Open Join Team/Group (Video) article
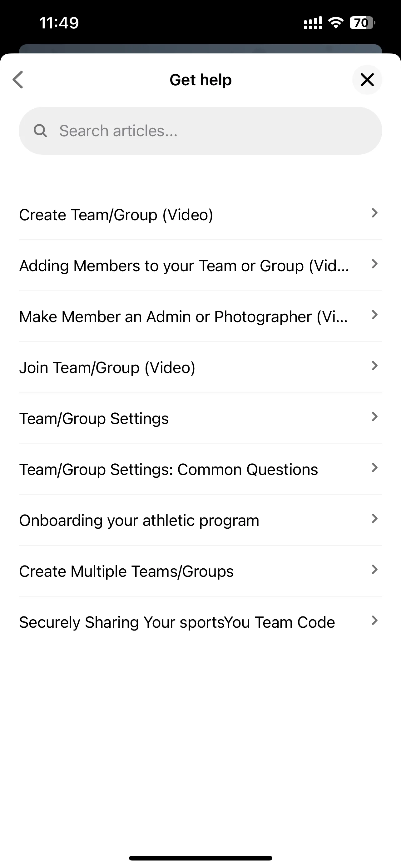Image resolution: width=401 pixels, height=868 pixels. 200,367
